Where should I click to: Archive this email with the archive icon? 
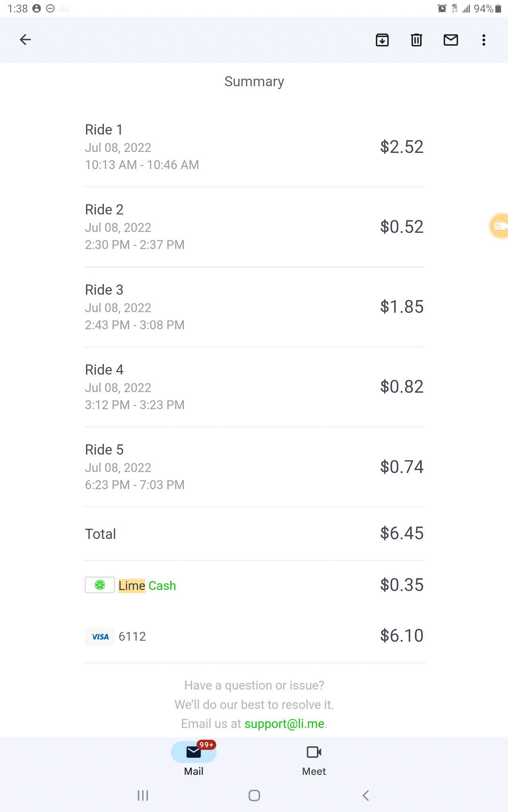[382, 40]
